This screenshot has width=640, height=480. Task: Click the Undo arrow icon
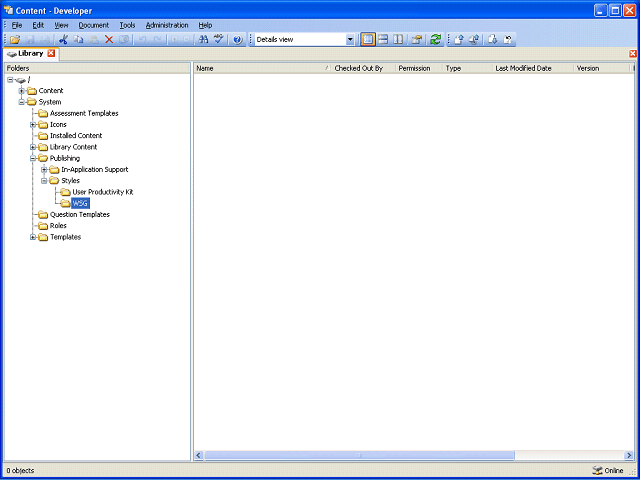(142, 40)
